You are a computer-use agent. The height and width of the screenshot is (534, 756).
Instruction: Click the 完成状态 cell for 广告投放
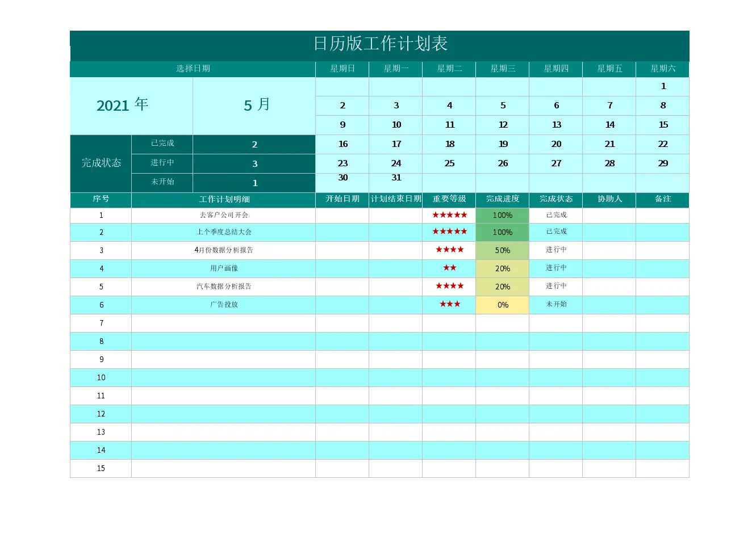coord(555,304)
